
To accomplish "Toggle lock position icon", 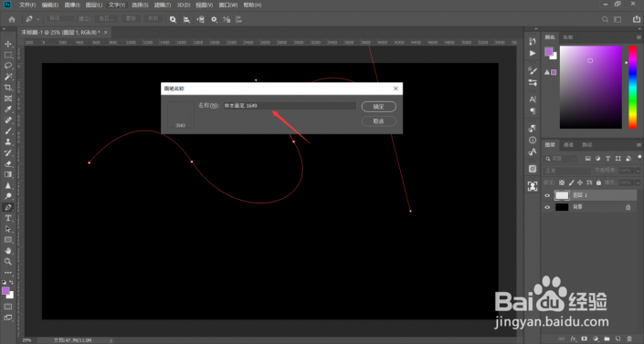I will point(580,182).
